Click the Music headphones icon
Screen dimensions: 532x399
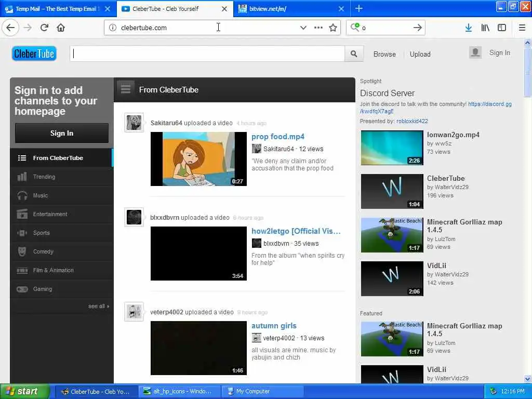coord(22,195)
